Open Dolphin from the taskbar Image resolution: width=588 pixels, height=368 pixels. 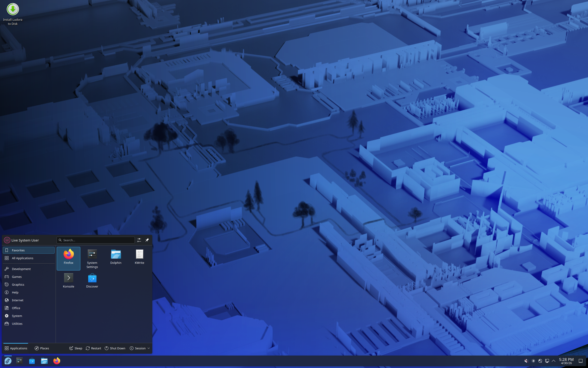(44, 361)
